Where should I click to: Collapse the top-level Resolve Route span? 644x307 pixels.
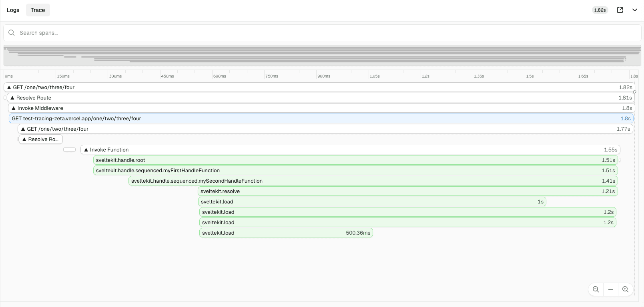pyautogui.click(x=12, y=98)
